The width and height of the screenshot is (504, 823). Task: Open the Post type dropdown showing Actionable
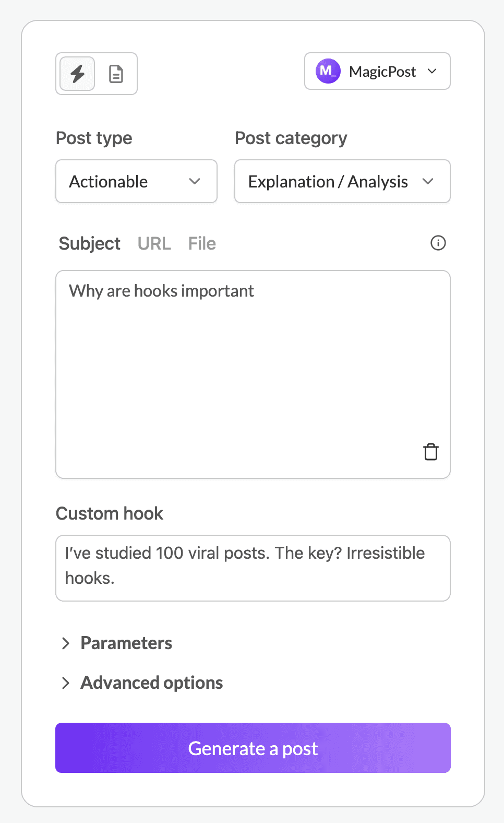click(136, 181)
